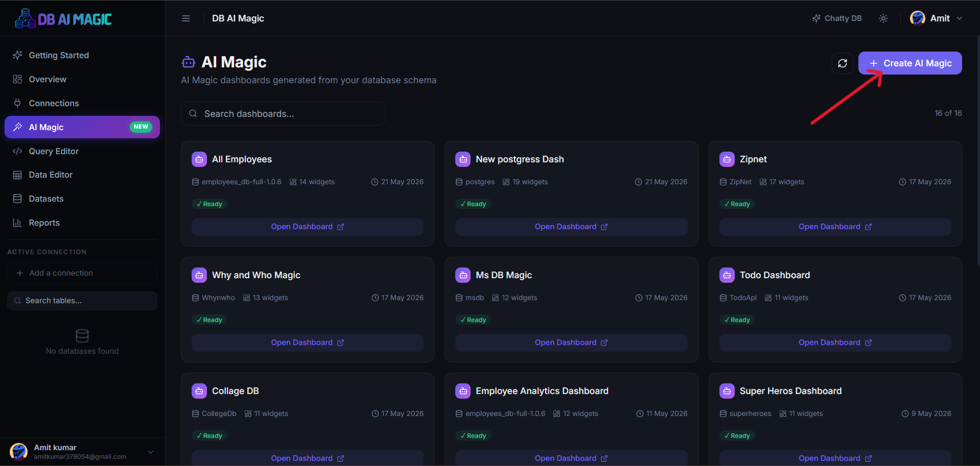Click the Amit avatar in header
Screen dimensions: 980x466
pyautogui.click(x=918, y=18)
